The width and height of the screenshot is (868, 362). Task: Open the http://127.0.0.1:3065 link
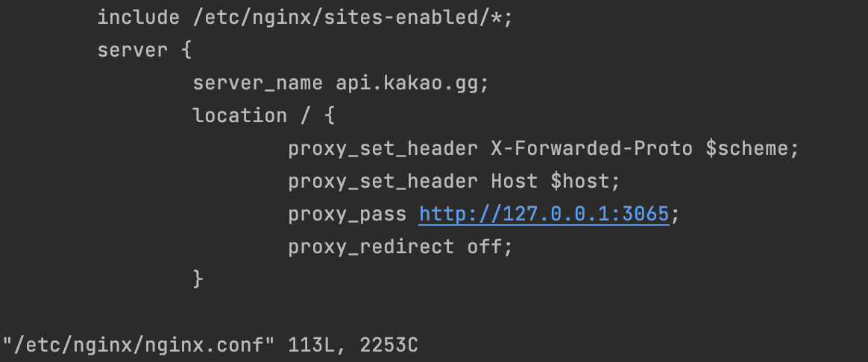coord(544,214)
